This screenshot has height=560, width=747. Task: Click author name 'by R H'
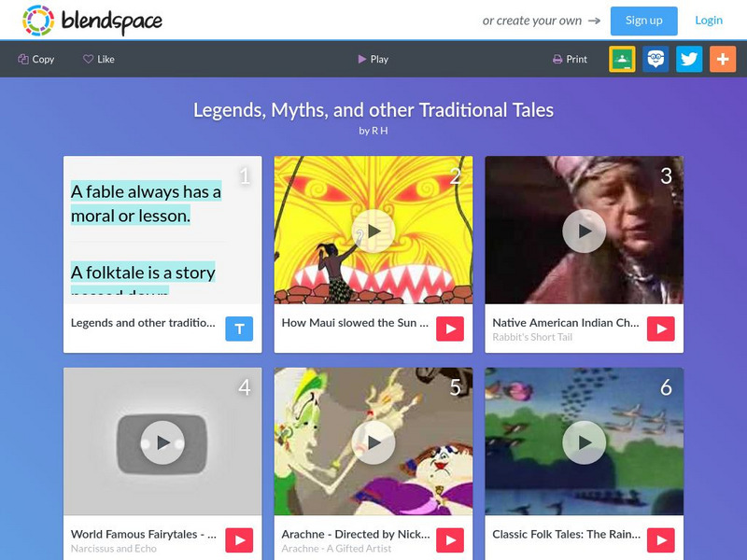[x=373, y=131]
